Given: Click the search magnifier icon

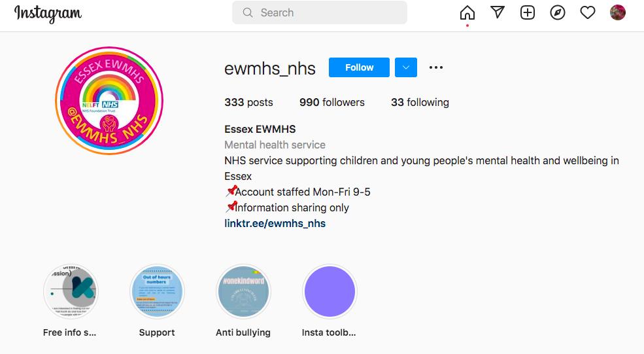Looking at the screenshot, I should click(x=248, y=12).
